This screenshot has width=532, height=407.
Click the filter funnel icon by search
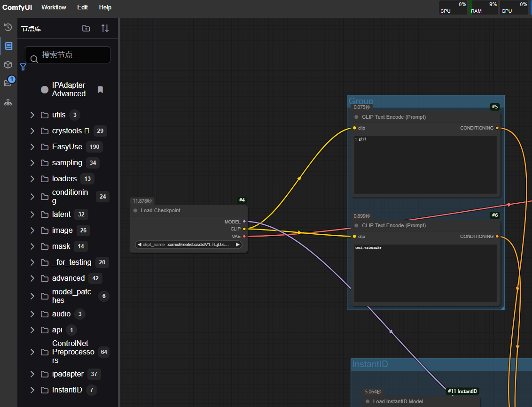[x=23, y=67]
